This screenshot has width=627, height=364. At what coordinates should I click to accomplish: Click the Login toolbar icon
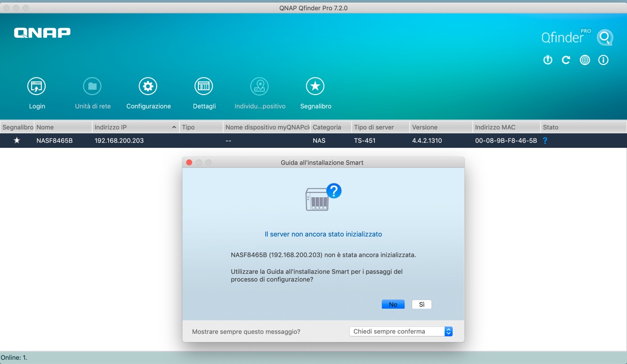point(36,87)
